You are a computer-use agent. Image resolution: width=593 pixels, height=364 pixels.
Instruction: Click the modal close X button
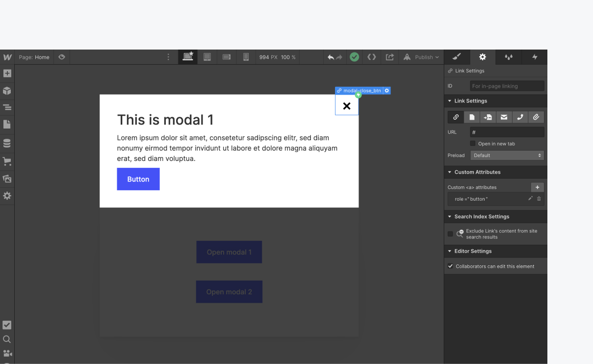click(x=347, y=105)
